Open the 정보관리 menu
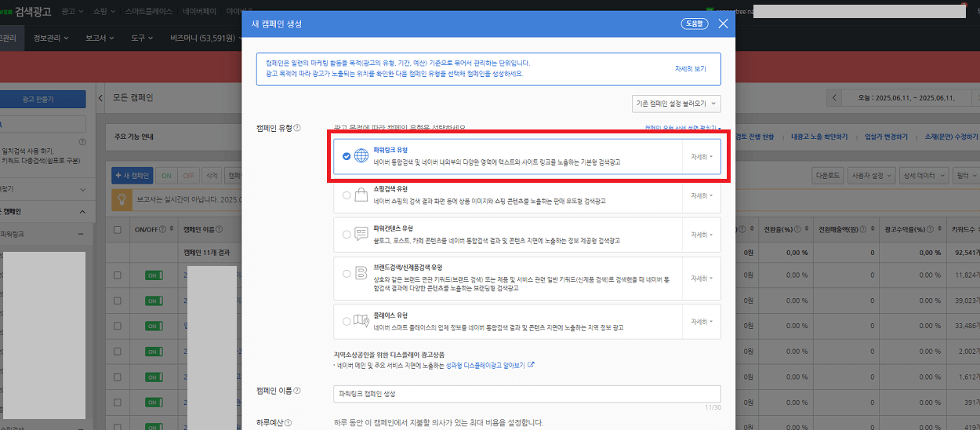 [x=50, y=37]
